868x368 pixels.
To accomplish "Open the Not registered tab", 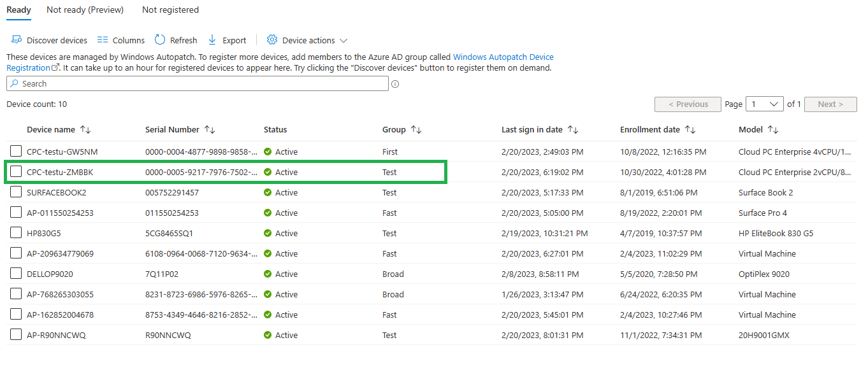I will point(170,10).
